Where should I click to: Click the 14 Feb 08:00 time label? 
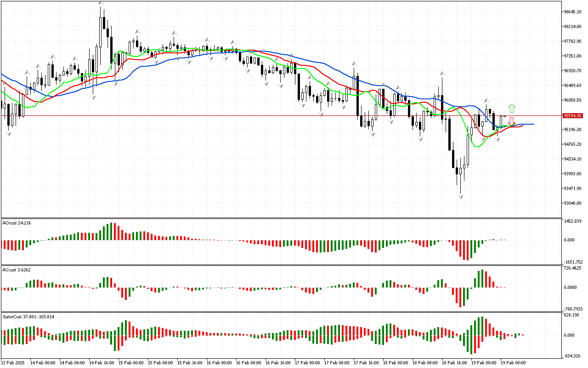tap(72, 363)
